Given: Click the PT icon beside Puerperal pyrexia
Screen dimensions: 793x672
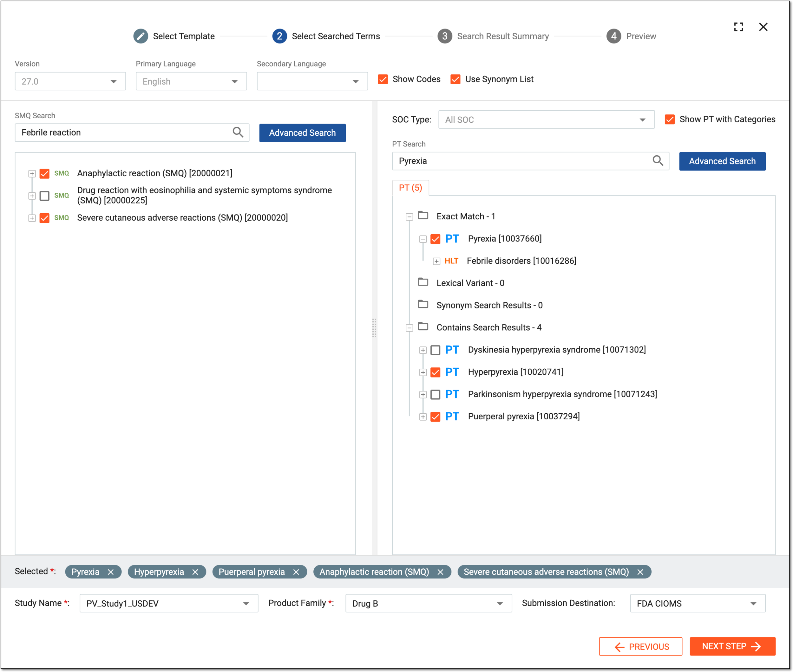Looking at the screenshot, I should click(x=452, y=417).
